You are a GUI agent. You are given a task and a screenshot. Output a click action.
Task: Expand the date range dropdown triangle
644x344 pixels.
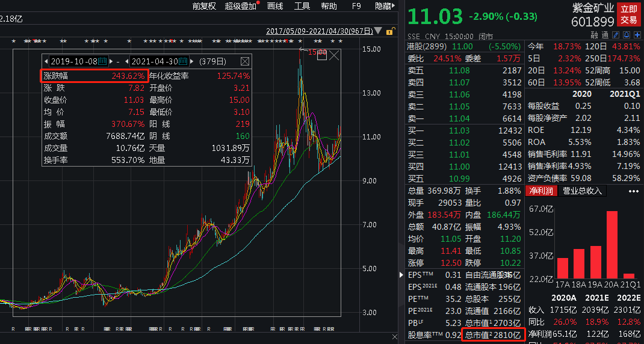click(378, 31)
